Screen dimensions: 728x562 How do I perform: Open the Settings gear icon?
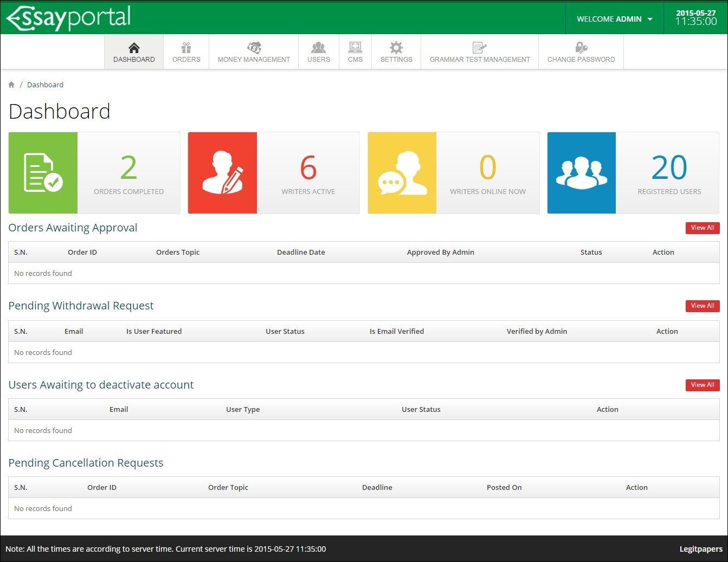coord(396,48)
